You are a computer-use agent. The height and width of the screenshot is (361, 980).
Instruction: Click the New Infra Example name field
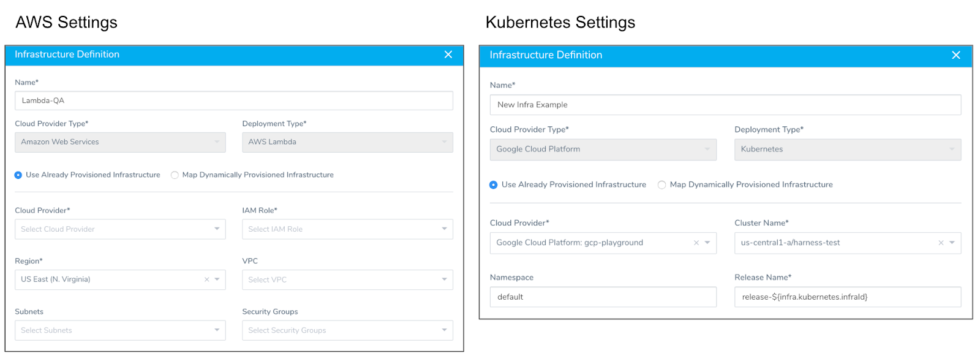pos(725,105)
